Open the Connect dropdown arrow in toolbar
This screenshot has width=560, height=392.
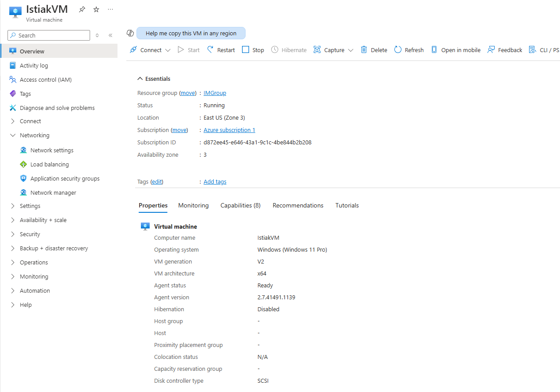(x=168, y=50)
